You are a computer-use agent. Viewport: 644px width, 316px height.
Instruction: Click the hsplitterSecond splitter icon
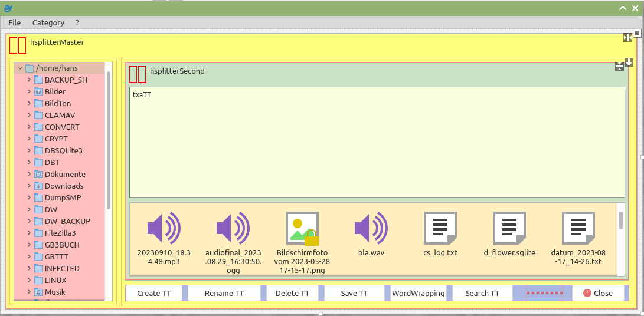138,74
